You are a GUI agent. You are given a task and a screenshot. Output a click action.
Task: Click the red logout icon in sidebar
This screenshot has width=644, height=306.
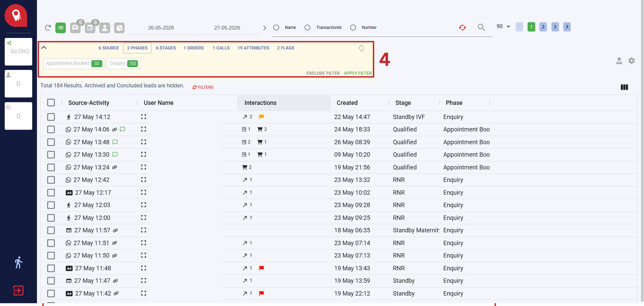18,290
